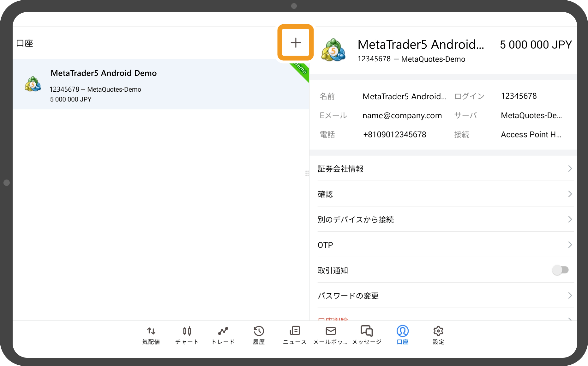The height and width of the screenshot is (366, 588).
Task: Click MetaTrader logo in account list row
Action: pos(33,84)
